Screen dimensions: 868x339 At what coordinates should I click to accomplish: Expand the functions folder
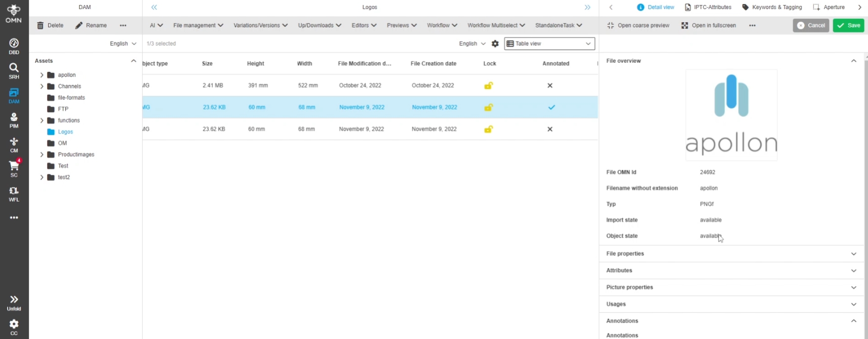(x=42, y=121)
